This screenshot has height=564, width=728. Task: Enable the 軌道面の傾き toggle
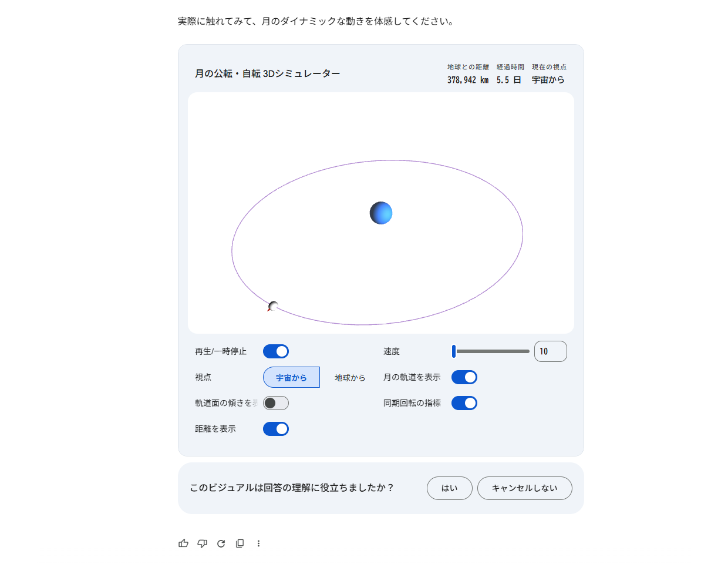point(275,403)
